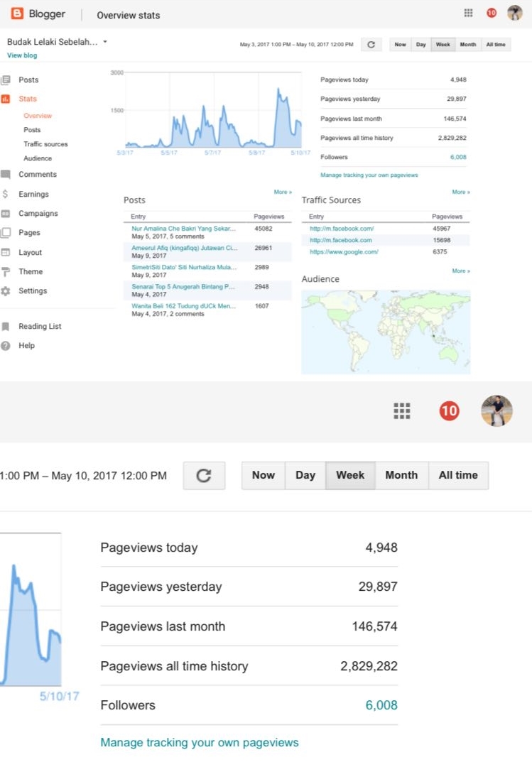Click the enlarged pageviews chart segment

click(31, 609)
